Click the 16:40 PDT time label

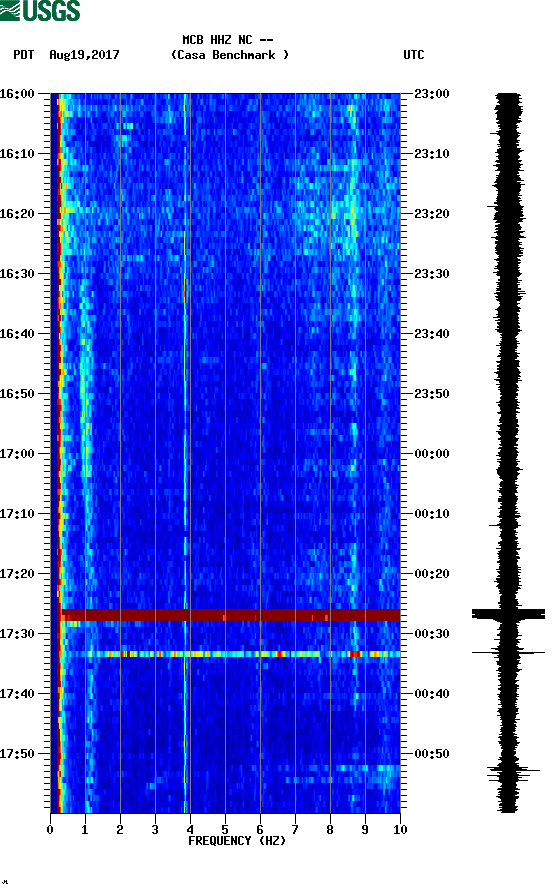pyautogui.click(x=17, y=334)
